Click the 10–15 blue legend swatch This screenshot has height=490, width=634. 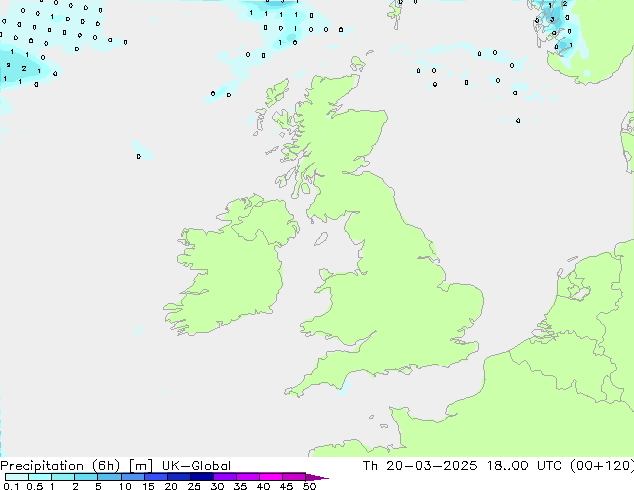[133, 477]
